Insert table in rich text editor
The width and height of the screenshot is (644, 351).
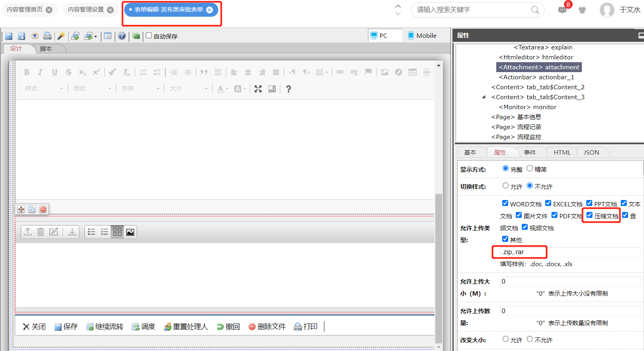413,72
